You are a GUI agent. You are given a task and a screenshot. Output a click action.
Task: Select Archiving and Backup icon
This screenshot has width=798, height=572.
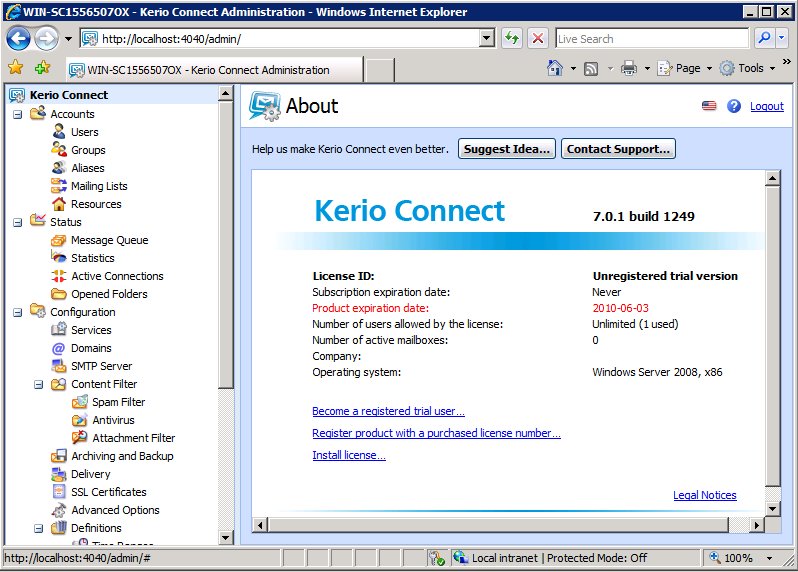59,455
